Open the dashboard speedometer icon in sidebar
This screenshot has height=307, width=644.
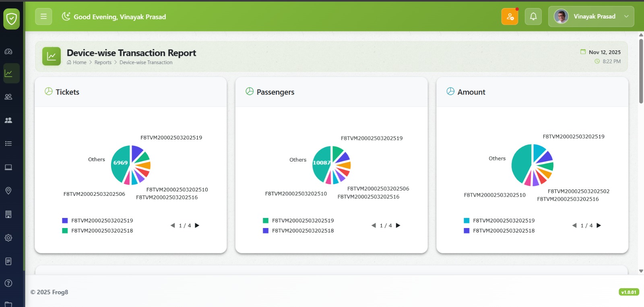8,52
